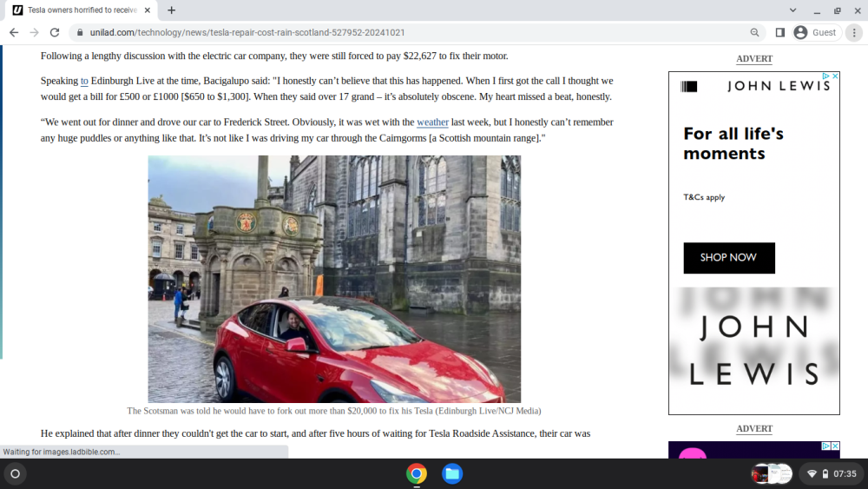The height and width of the screenshot is (489, 868).
Task: Open AdChoices icon on John Lewis ad
Action: tap(826, 76)
